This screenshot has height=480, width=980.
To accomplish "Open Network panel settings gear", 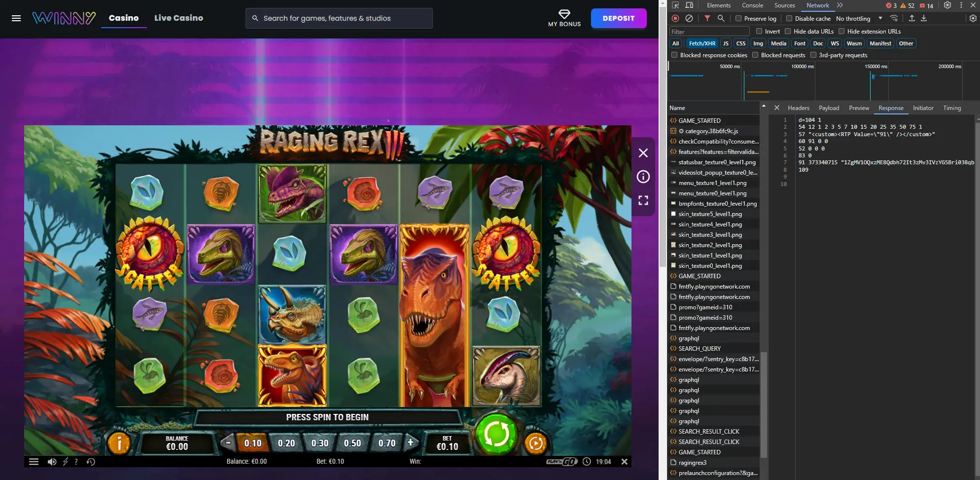I will [x=973, y=18].
